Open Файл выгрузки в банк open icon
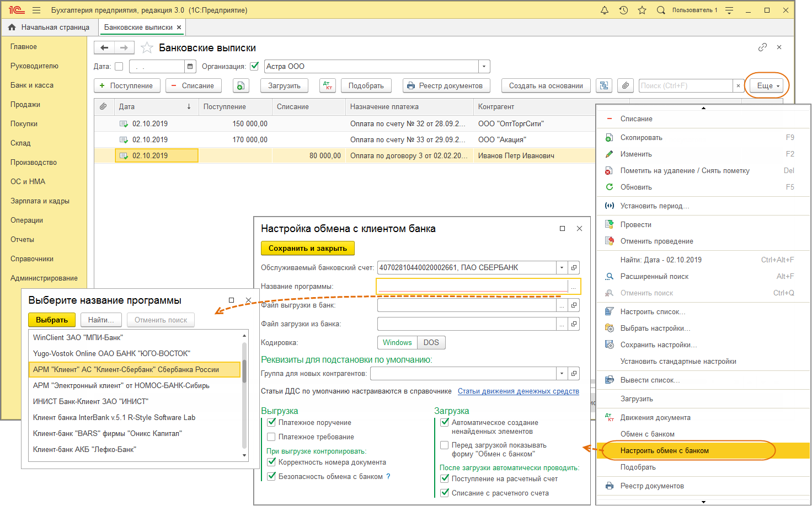Image resolution: width=812 pixels, height=506 pixels. 574,305
